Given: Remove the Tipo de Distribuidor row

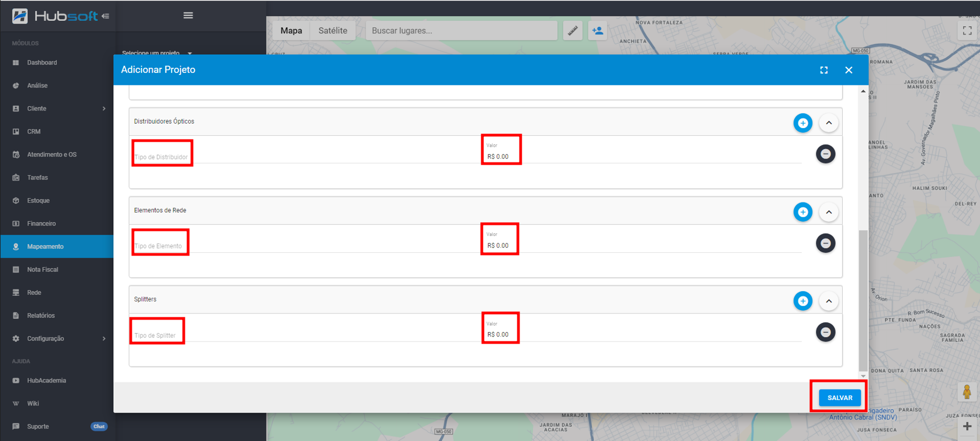Looking at the screenshot, I should [x=826, y=154].
